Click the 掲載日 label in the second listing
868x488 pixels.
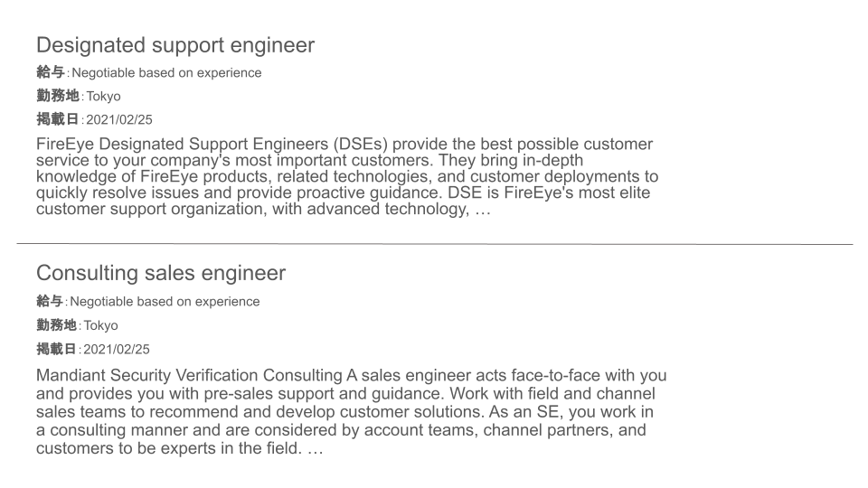point(56,349)
